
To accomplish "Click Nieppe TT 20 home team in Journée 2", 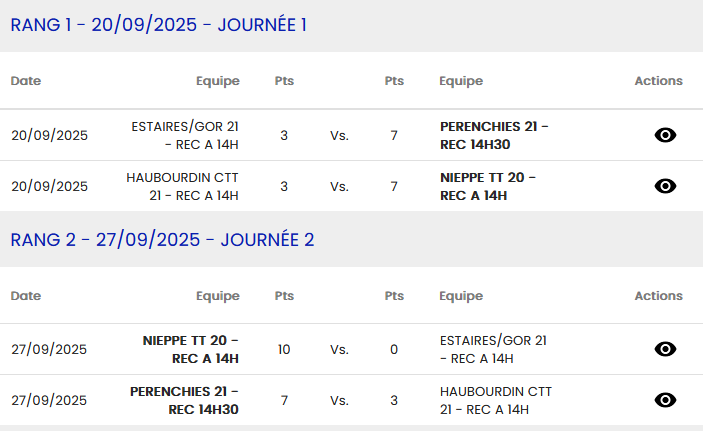I will 191,349.
